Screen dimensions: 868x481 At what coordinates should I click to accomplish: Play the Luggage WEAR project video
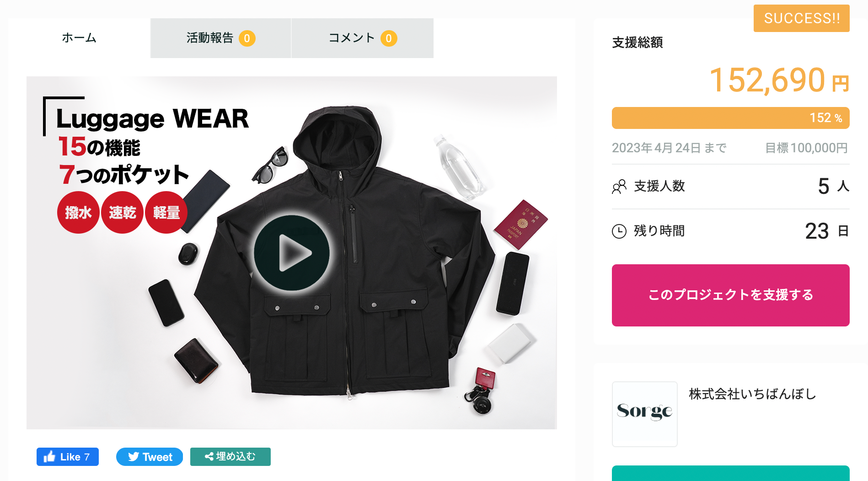tap(292, 253)
